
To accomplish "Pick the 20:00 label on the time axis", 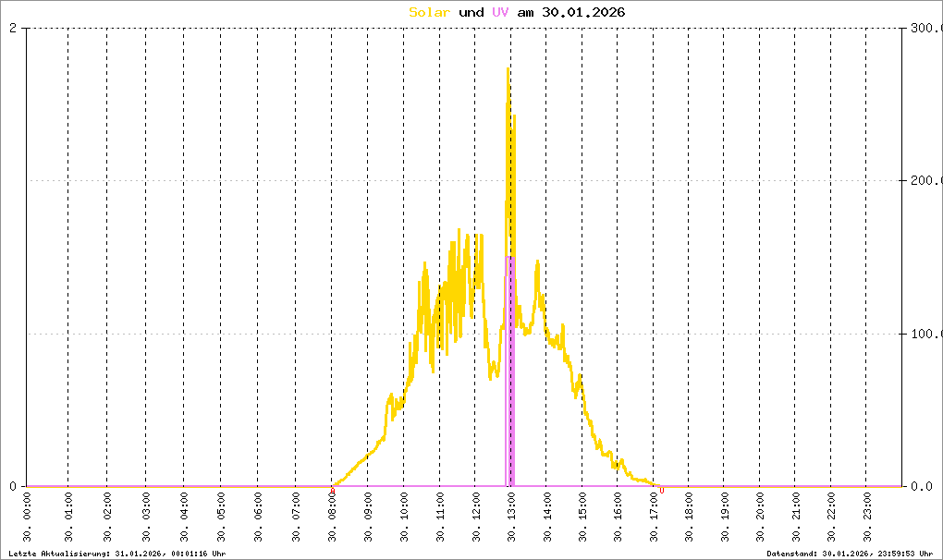I will (x=759, y=509).
